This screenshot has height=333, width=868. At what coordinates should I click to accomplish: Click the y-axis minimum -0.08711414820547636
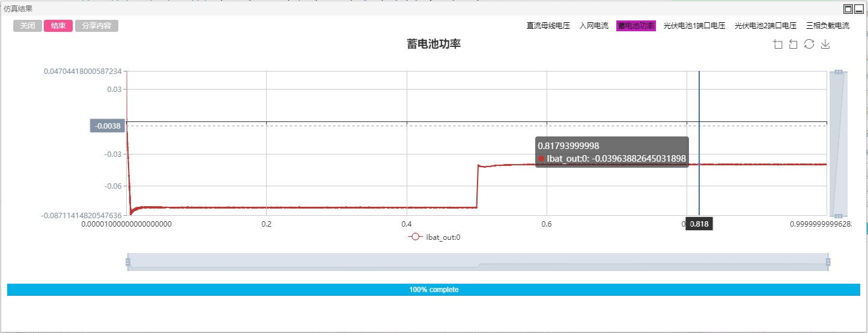[82, 215]
